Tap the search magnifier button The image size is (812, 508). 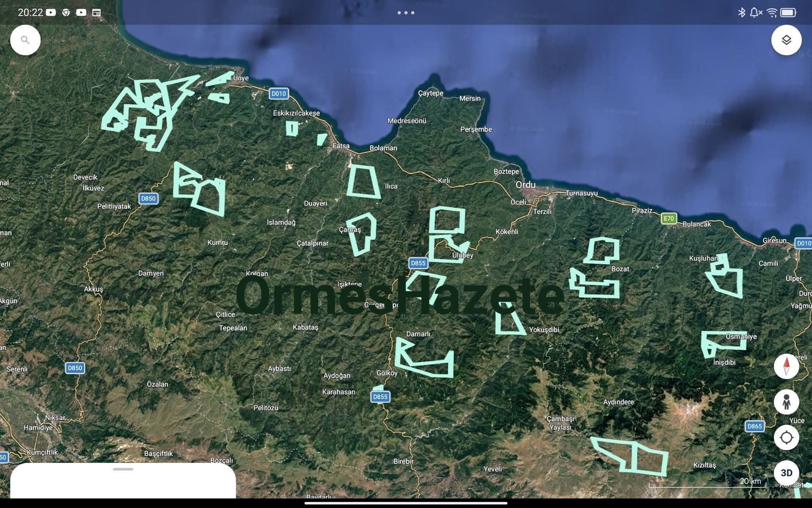coord(25,40)
